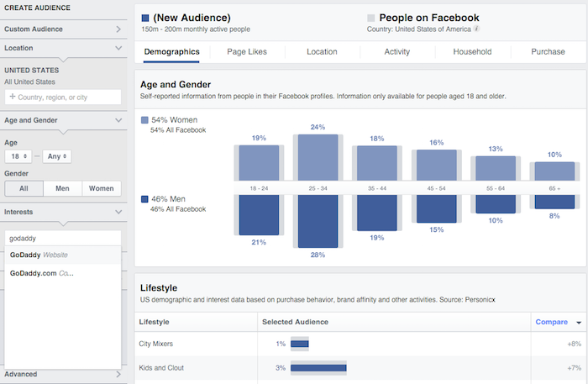The height and width of the screenshot is (384, 588).
Task: Click the interests search field containing godaddy
Action: coord(63,239)
